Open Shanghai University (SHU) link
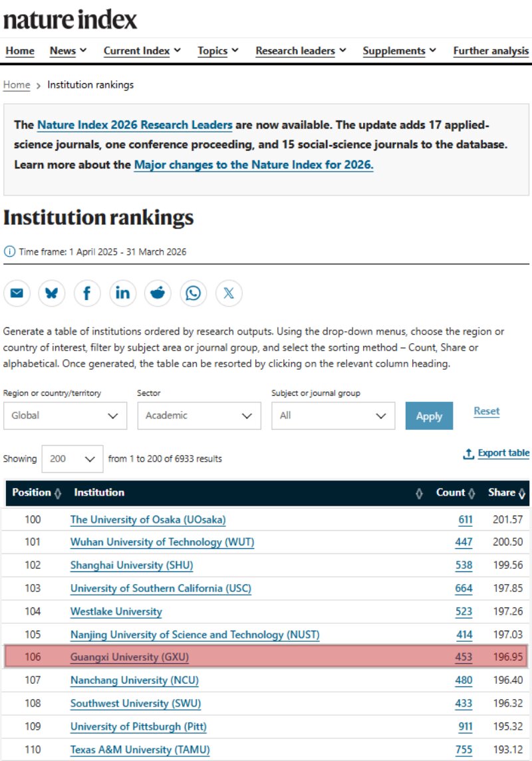The image size is (532, 761). 132,565
